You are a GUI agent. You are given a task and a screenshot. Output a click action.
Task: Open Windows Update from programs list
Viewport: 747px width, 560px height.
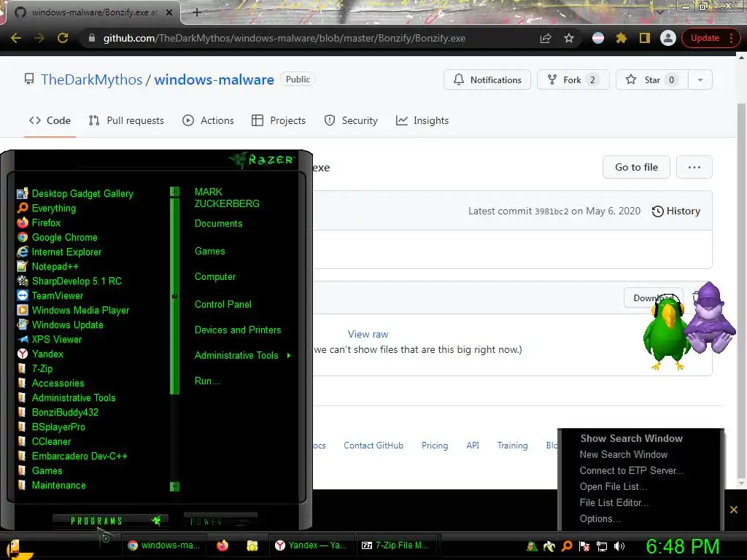point(60,324)
